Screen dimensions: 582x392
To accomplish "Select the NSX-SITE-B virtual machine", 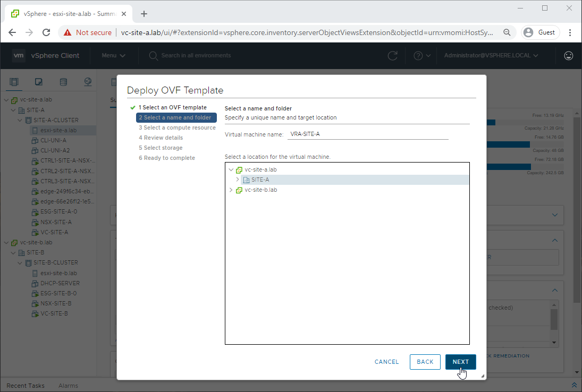I will pyautogui.click(x=56, y=303).
